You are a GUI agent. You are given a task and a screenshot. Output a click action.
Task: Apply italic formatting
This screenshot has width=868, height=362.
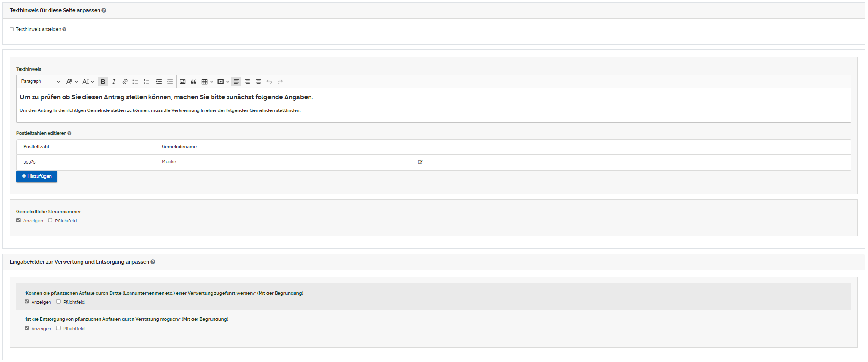click(x=114, y=82)
